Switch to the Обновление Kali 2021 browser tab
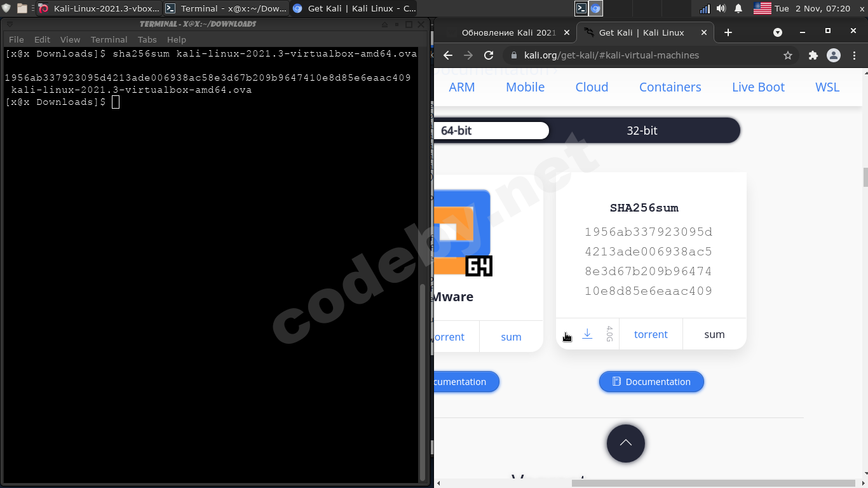The height and width of the screenshot is (488, 868). tap(508, 32)
